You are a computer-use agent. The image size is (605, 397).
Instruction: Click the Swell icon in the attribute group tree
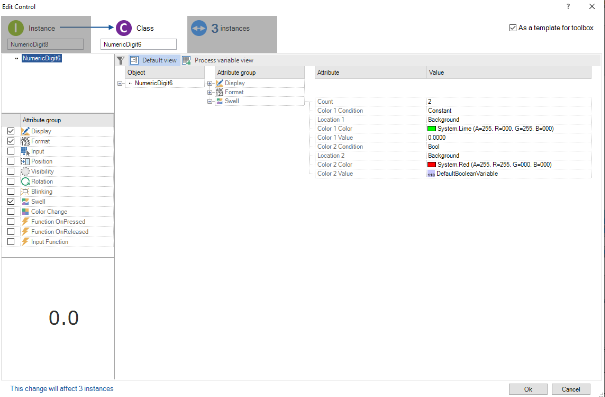220,101
